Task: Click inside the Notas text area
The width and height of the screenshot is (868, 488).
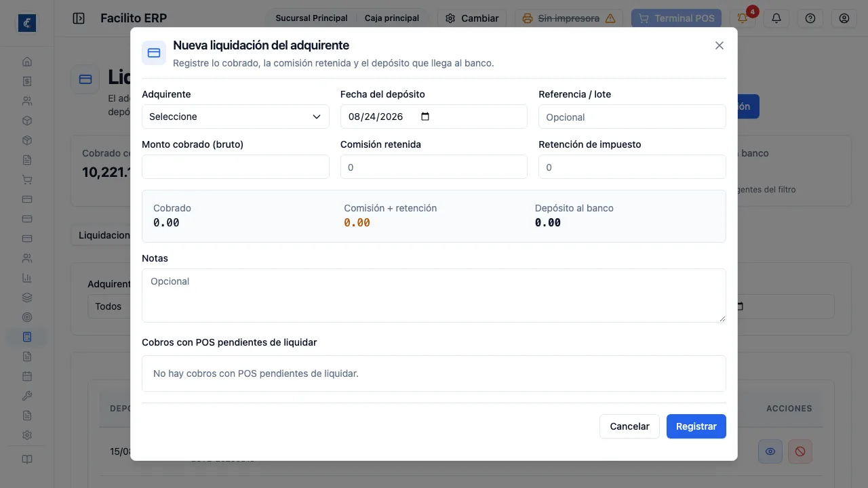Action: click(x=434, y=296)
